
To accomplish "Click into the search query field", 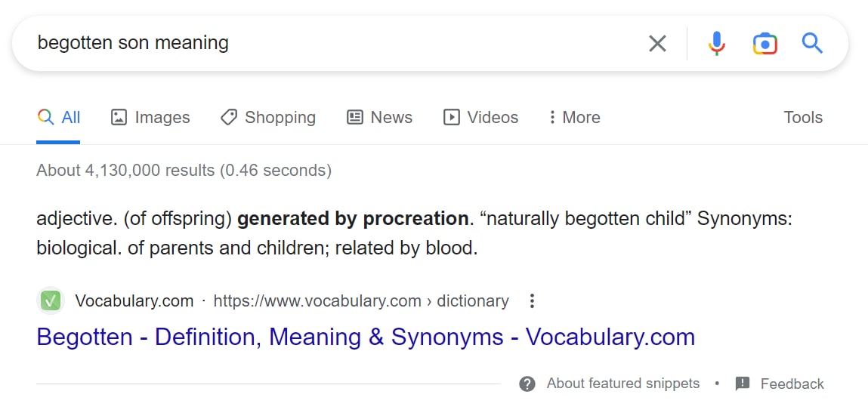I will pyautogui.click(x=332, y=43).
